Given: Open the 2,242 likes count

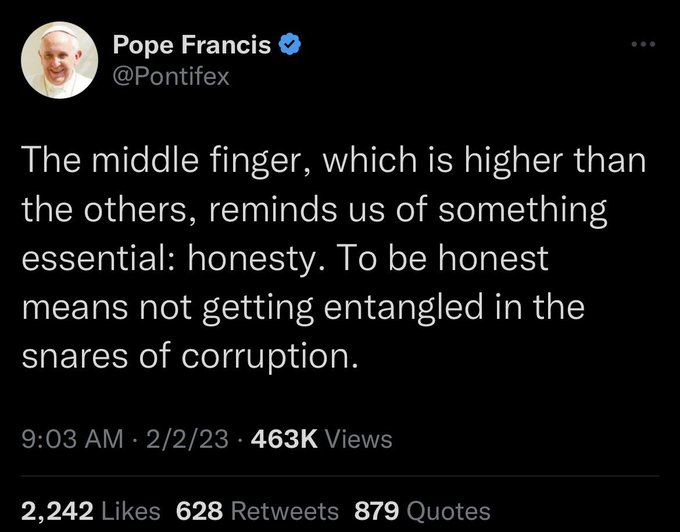Looking at the screenshot, I should pos(57,511).
